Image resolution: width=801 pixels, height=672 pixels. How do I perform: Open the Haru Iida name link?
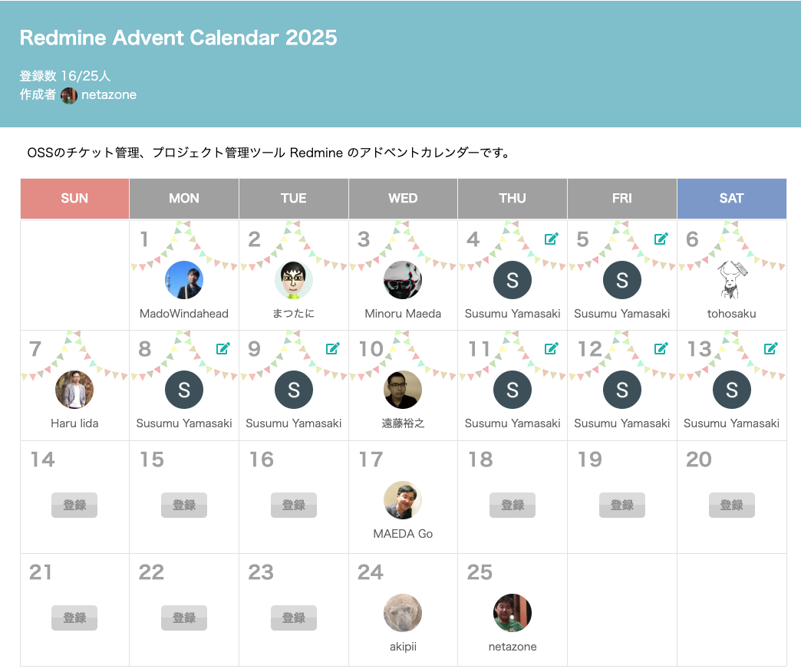[74, 423]
